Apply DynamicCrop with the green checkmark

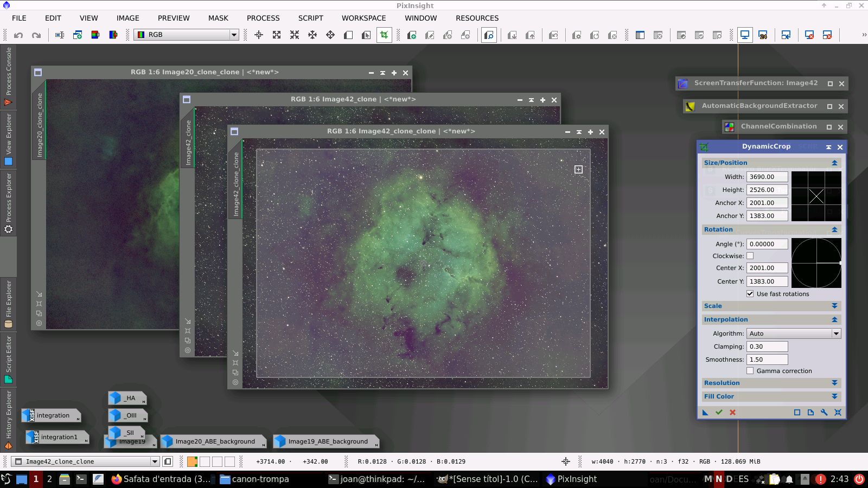pyautogui.click(x=719, y=413)
